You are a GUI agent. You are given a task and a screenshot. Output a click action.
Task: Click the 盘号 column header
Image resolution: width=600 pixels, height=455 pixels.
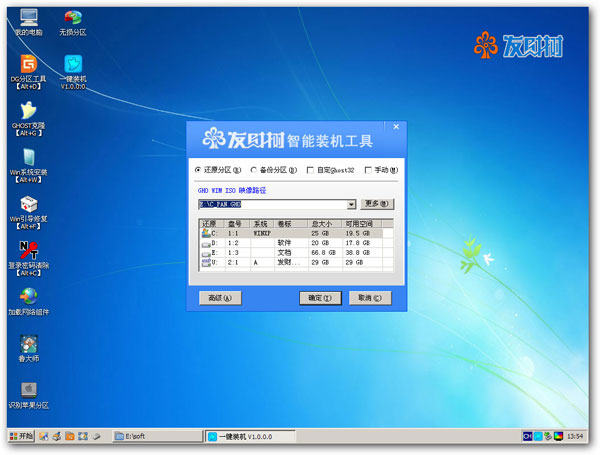[x=237, y=223]
